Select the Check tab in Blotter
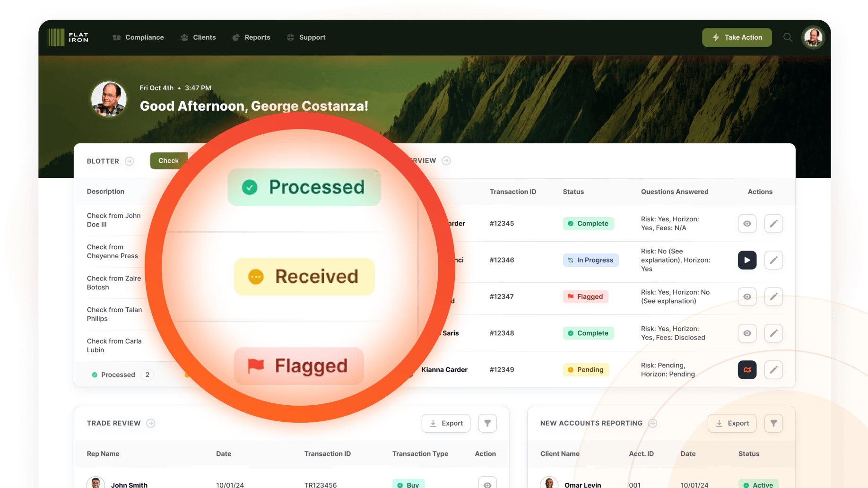The width and height of the screenshot is (868, 488). tap(169, 161)
